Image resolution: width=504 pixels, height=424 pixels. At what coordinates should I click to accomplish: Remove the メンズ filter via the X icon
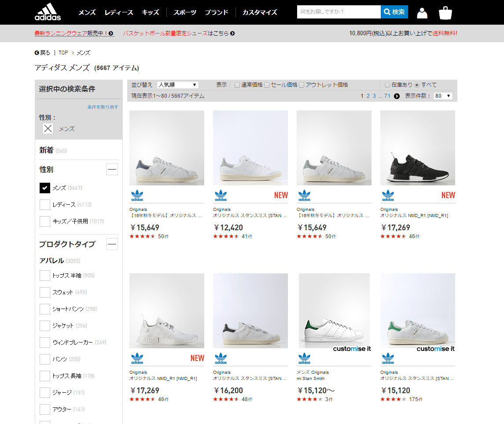pos(48,129)
